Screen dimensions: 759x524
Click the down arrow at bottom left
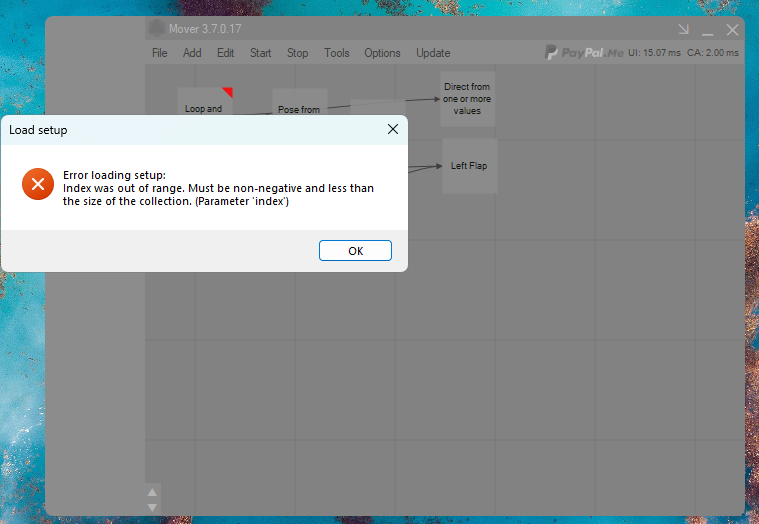pyautogui.click(x=152, y=508)
